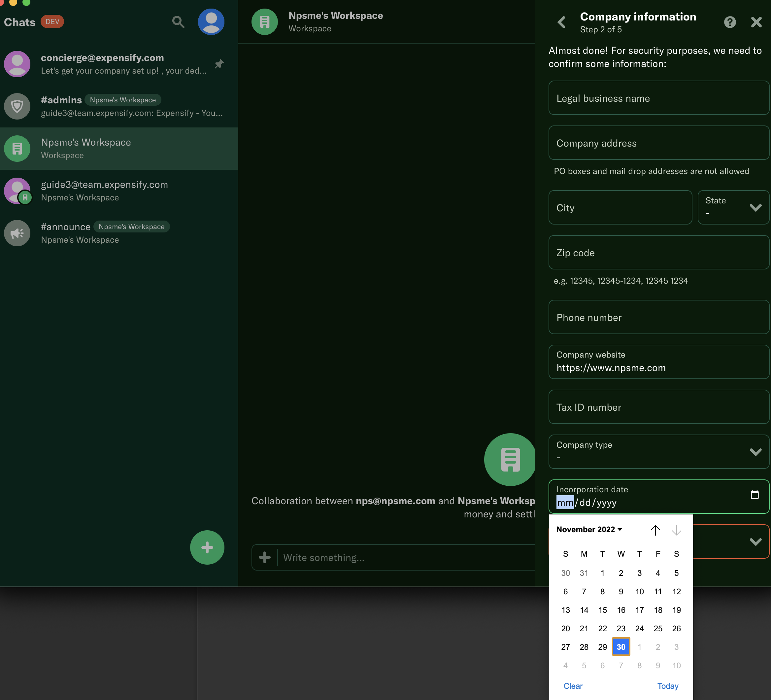Image resolution: width=771 pixels, height=700 pixels.
Task: Click the mm segment of Incorporation date
Action: coord(565,502)
